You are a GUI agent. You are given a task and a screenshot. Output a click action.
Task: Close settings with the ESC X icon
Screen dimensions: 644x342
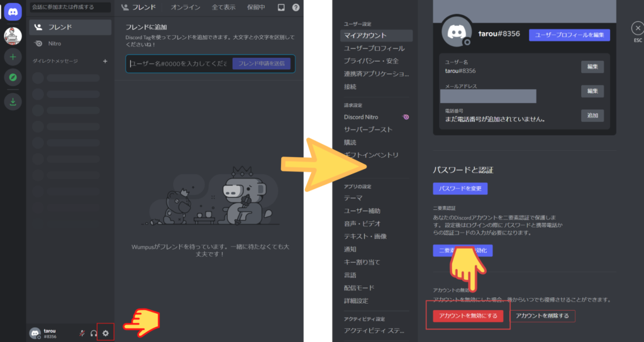[638, 28]
